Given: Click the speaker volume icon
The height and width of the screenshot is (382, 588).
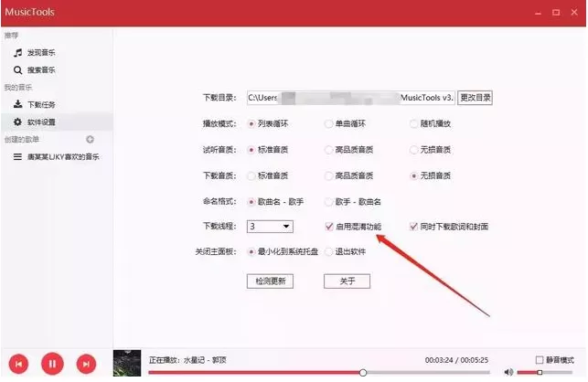Looking at the screenshot, I should click(508, 372).
